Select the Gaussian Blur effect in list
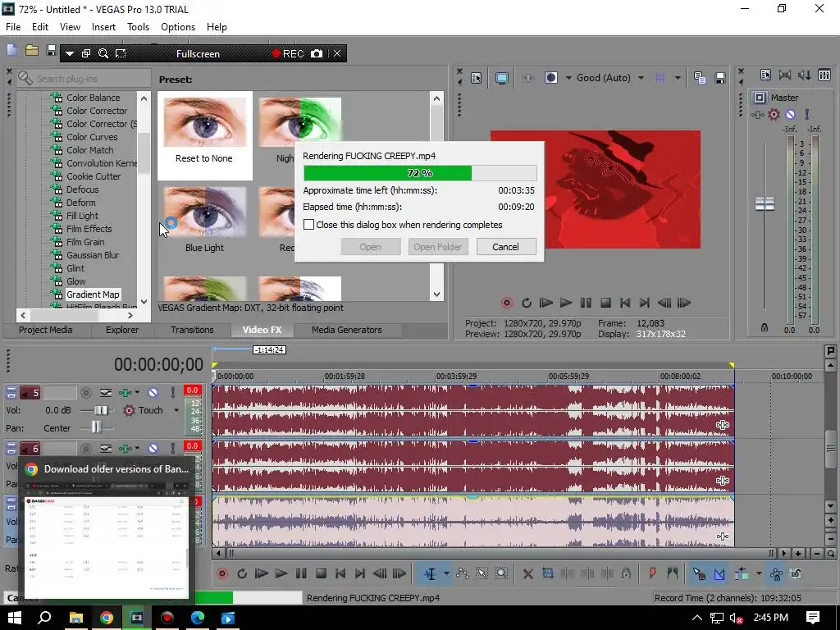840x630 pixels. point(93,255)
